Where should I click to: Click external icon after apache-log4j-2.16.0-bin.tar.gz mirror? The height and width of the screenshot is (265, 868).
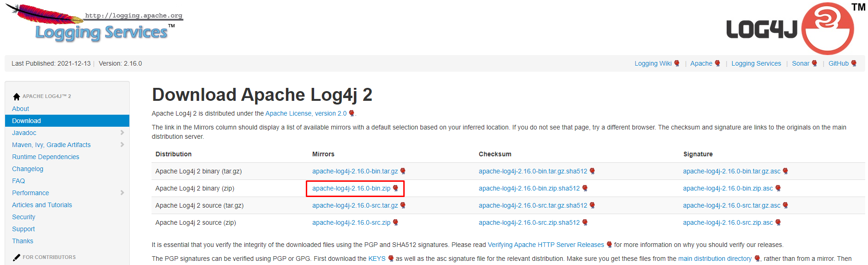point(403,171)
